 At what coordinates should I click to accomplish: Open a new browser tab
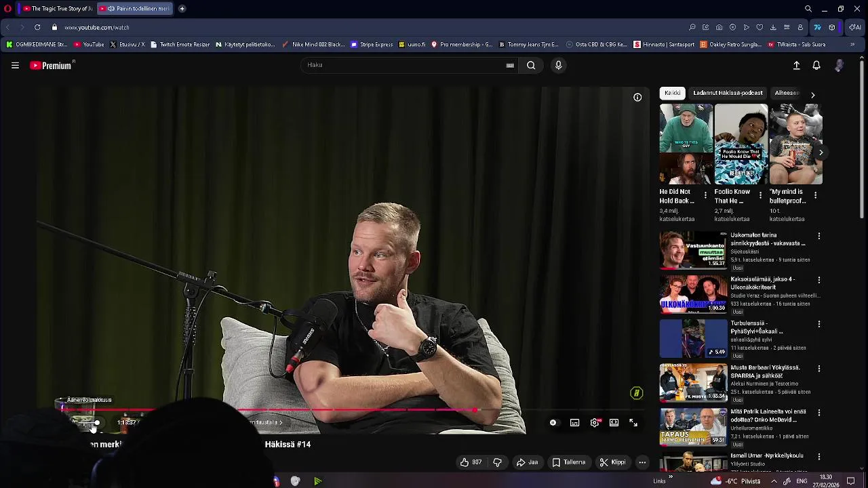point(182,9)
